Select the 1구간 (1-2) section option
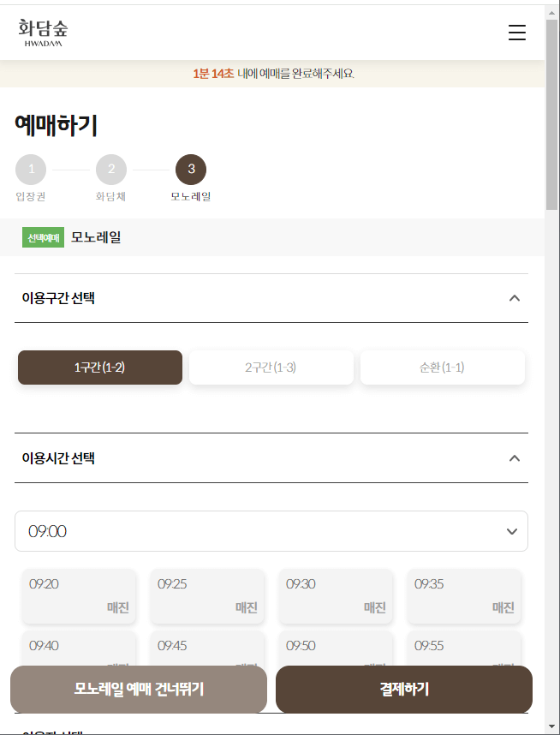The image size is (560, 735). point(99,367)
